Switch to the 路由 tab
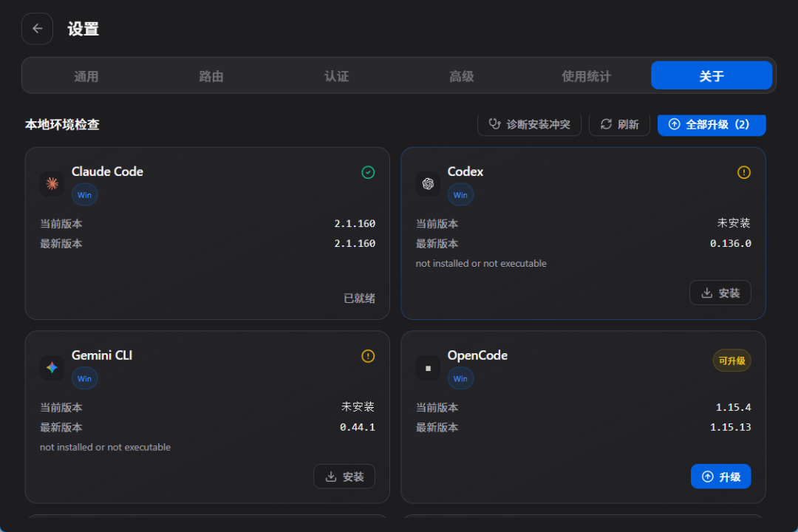 pos(211,76)
